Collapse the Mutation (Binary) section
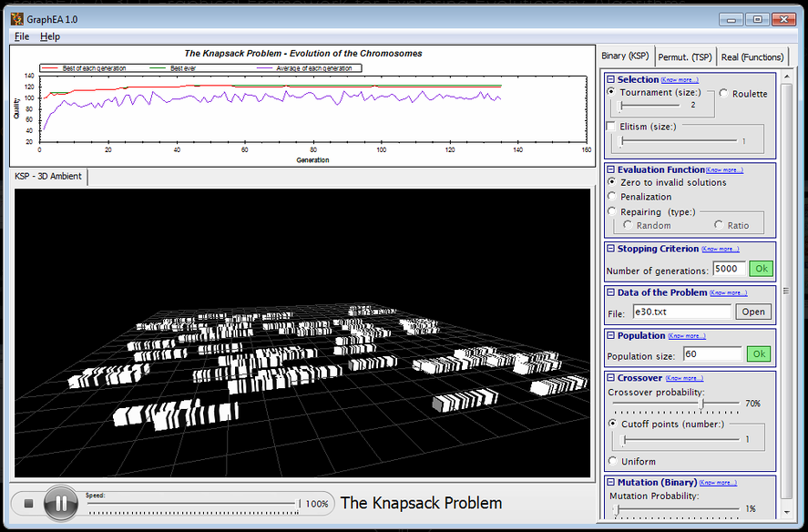This screenshot has width=808, height=532. (x=610, y=483)
